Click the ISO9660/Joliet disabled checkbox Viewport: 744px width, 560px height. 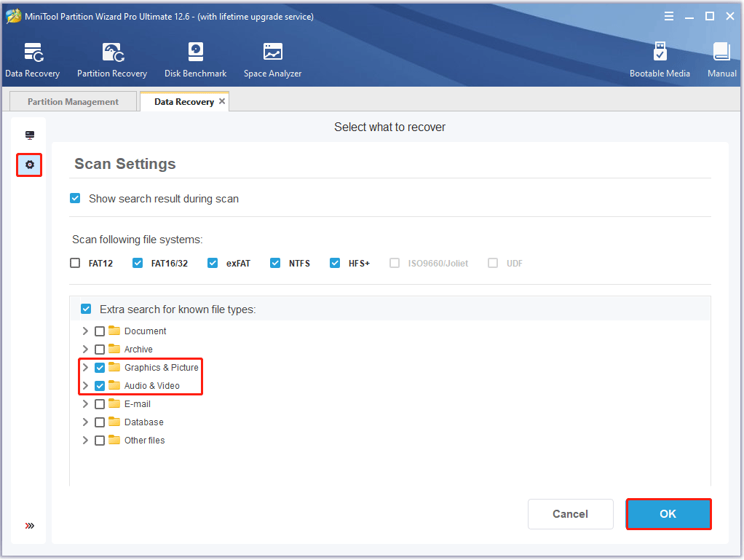[395, 263]
